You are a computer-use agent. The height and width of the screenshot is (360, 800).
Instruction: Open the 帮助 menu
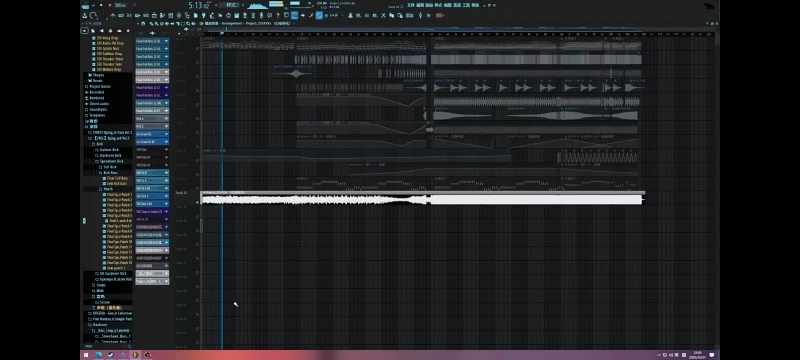pos(475,5)
